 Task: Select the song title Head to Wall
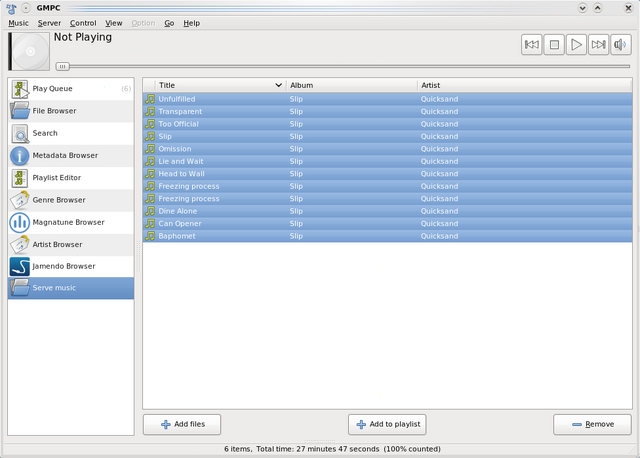181,174
